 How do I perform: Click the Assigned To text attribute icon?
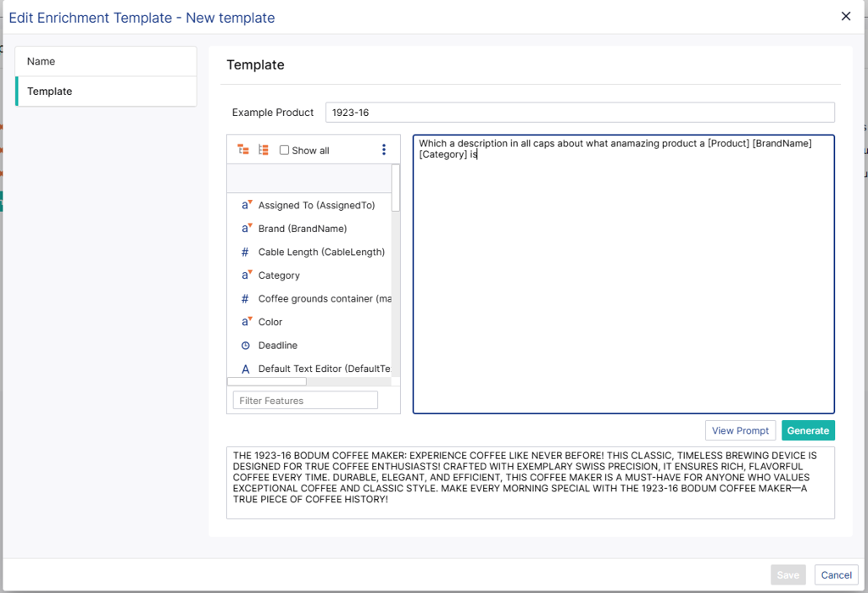pyautogui.click(x=247, y=205)
